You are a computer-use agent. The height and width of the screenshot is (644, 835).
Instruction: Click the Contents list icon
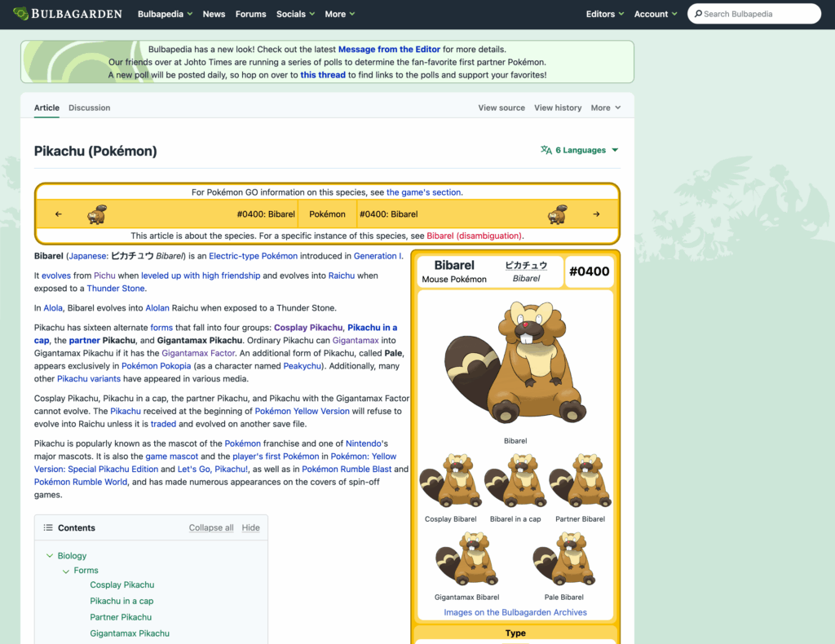[x=48, y=527]
